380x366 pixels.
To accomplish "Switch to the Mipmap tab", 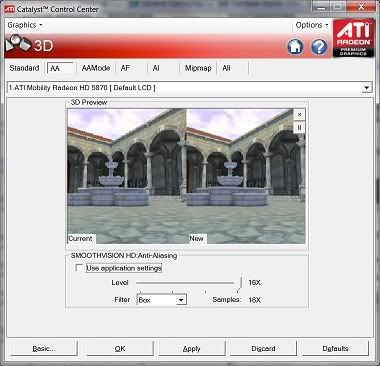I will pyautogui.click(x=198, y=68).
